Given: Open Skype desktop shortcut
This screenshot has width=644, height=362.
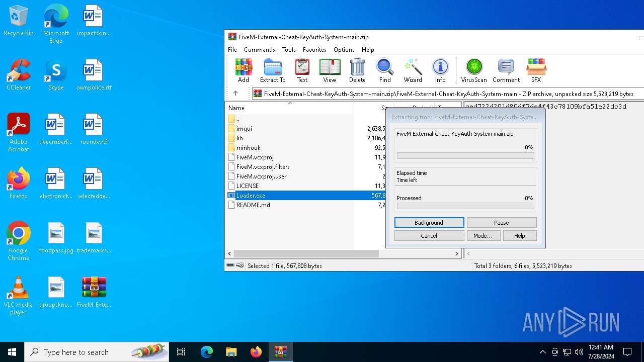Looking at the screenshot, I should point(56,75).
